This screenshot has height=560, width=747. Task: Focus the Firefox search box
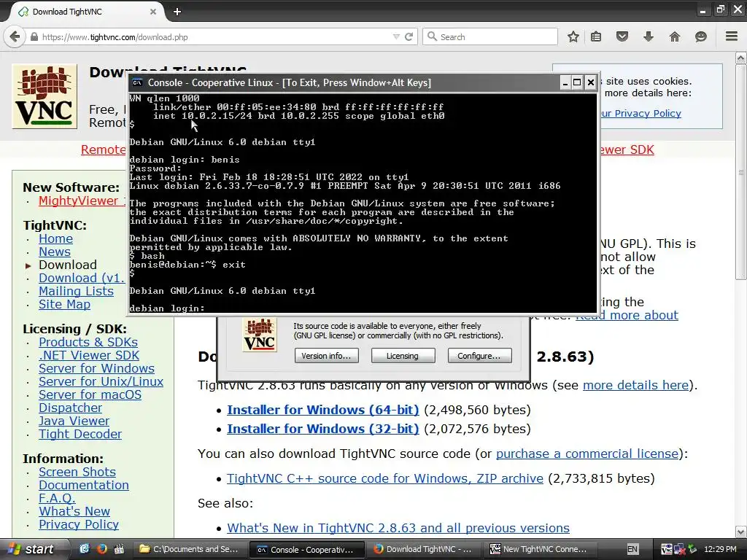tap(490, 36)
